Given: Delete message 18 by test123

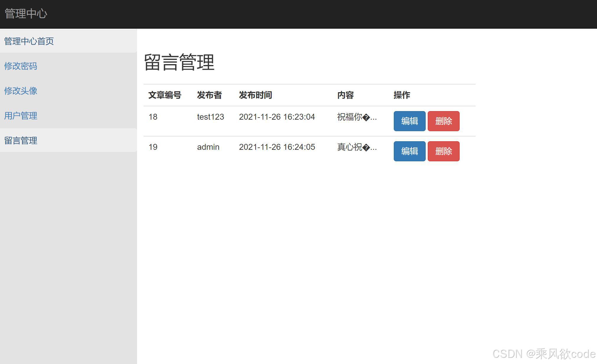Looking at the screenshot, I should [x=443, y=121].
